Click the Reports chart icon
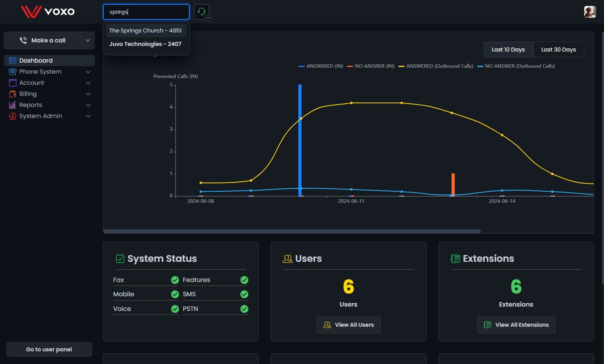Image resolution: width=604 pixels, height=364 pixels. point(13,105)
